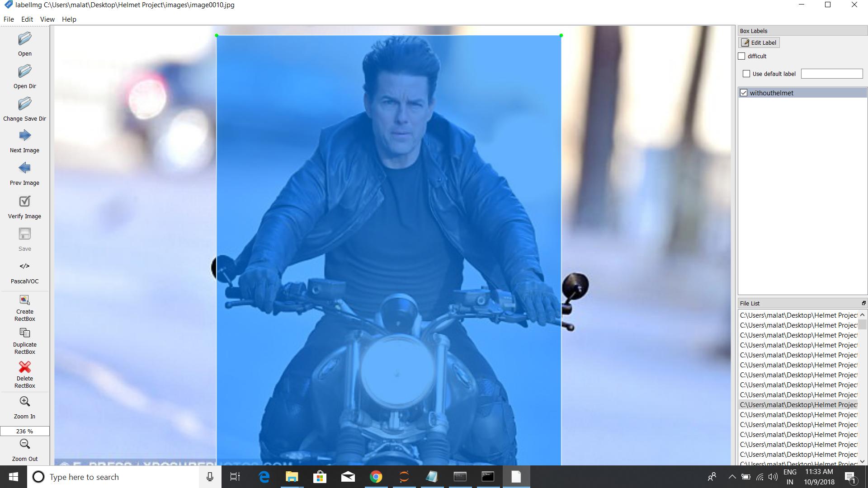Enable the difficult checkbox
This screenshot has height=488, width=868.
coord(742,56)
